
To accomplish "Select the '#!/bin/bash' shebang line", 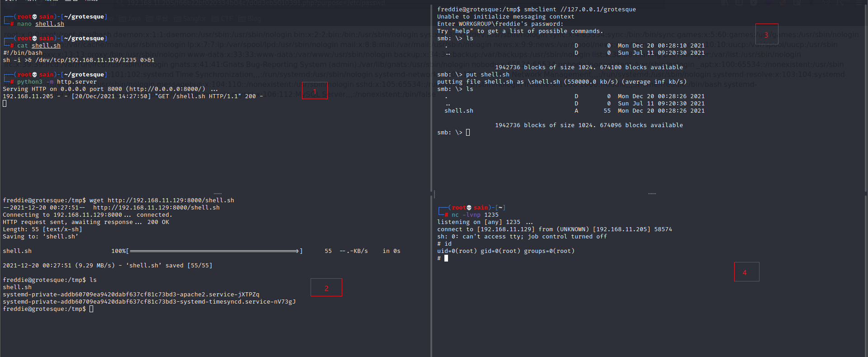I will (x=23, y=53).
